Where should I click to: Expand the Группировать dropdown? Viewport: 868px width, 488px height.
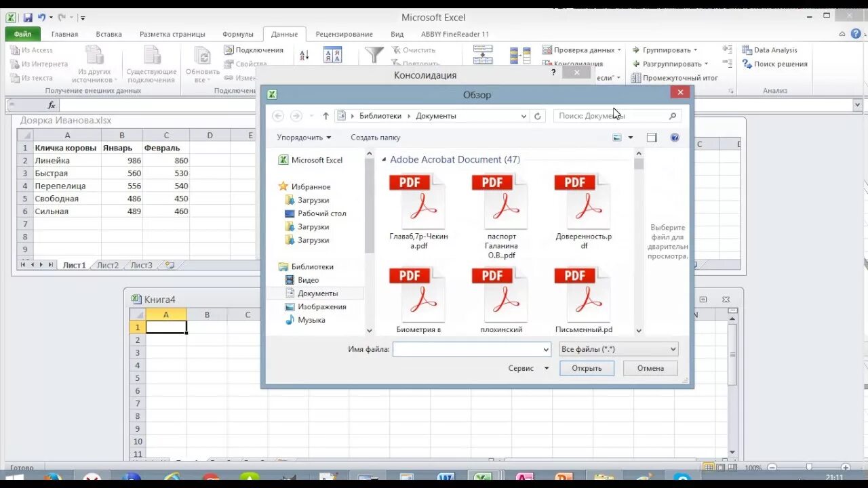pos(695,50)
